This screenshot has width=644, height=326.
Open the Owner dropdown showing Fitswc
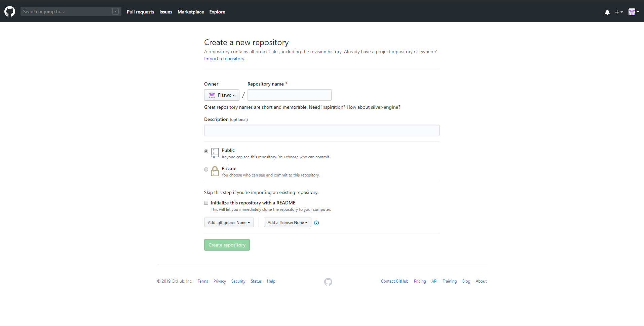[222, 95]
